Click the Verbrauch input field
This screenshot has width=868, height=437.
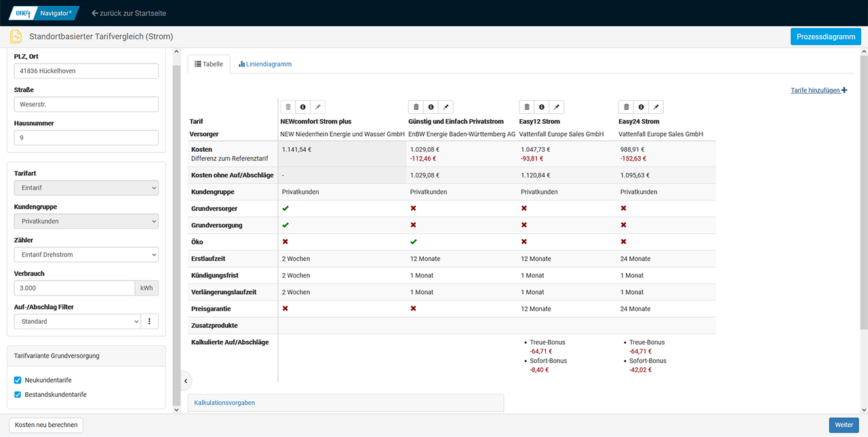(74, 288)
